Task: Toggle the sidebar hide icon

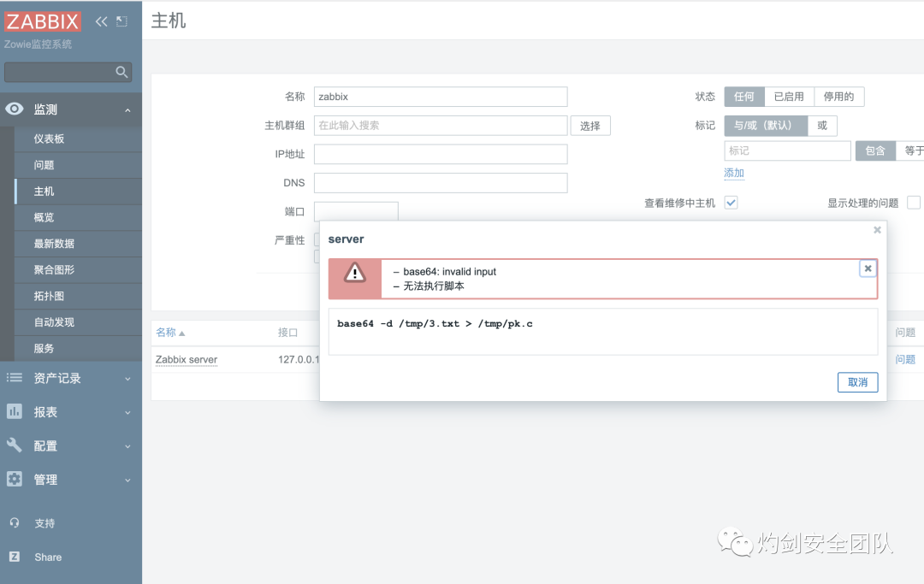Action: point(121,21)
